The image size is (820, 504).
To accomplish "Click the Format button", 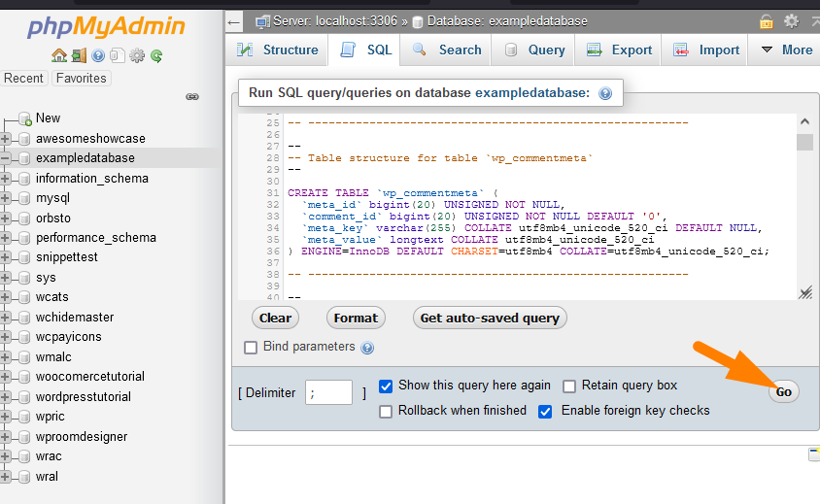I will pyautogui.click(x=356, y=318).
